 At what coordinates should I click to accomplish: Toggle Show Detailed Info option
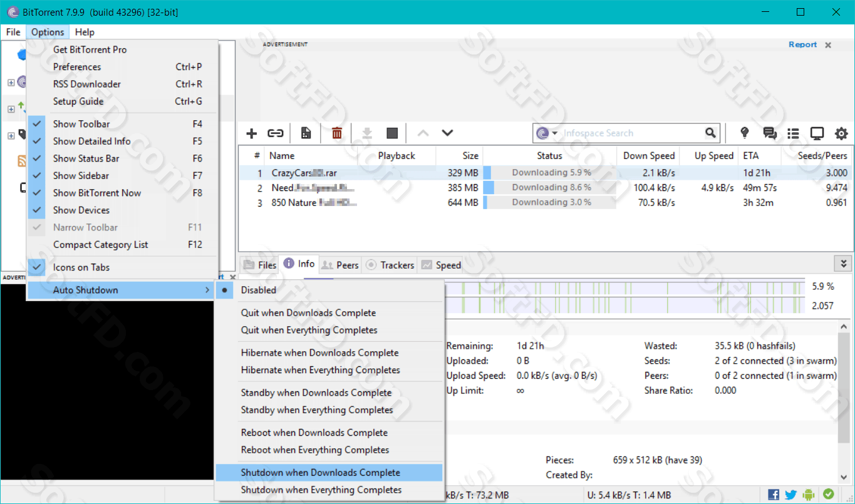pyautogui.click(x=122, y=141)
